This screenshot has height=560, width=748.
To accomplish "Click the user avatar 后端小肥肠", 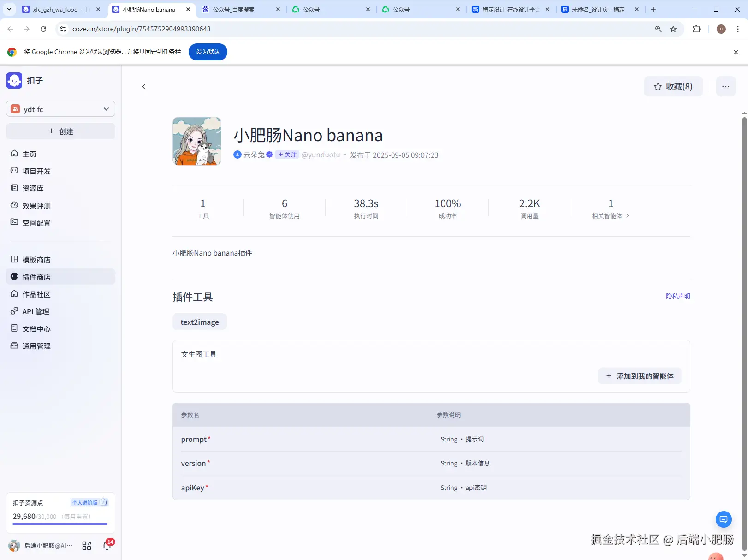I will pos(14,546).
